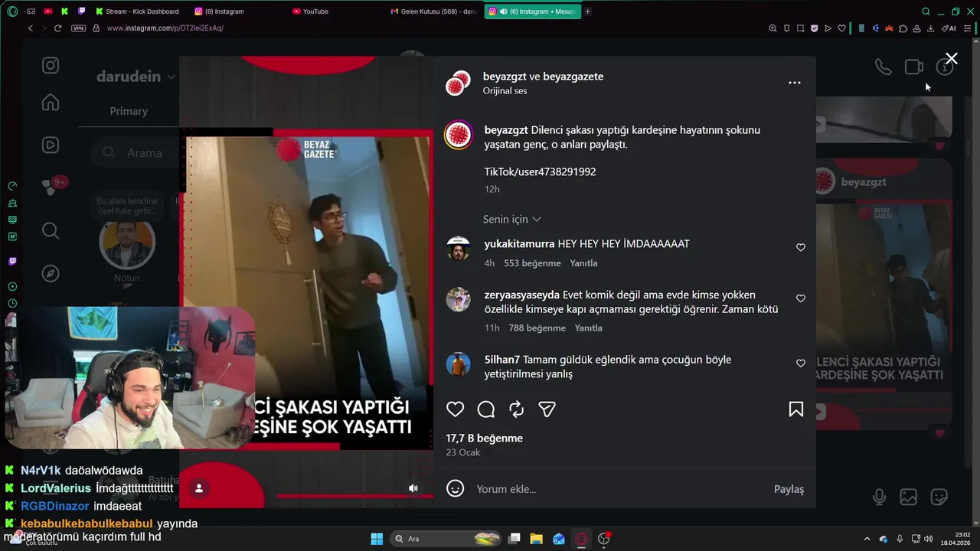Click the Windows taskbar 'Ara' search box

point(447,539)
